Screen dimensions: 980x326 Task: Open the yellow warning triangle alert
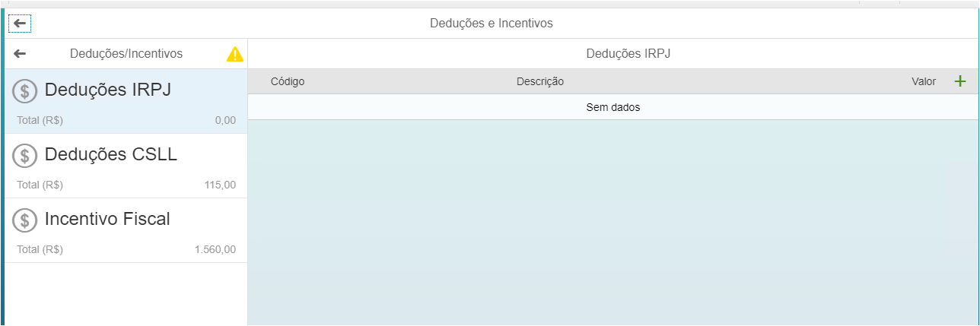point(235,54)
